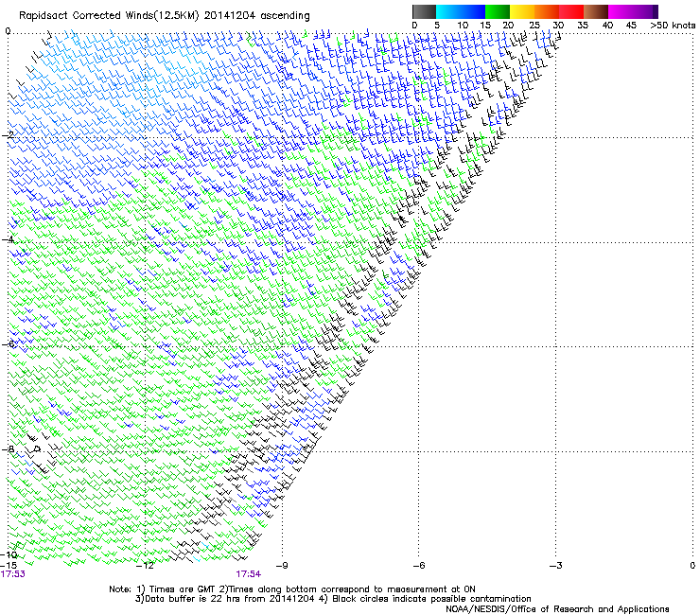This screenshot has height=615, width=700.
Task: Click the '-12' longitude axis label
Action: (145, 566)
